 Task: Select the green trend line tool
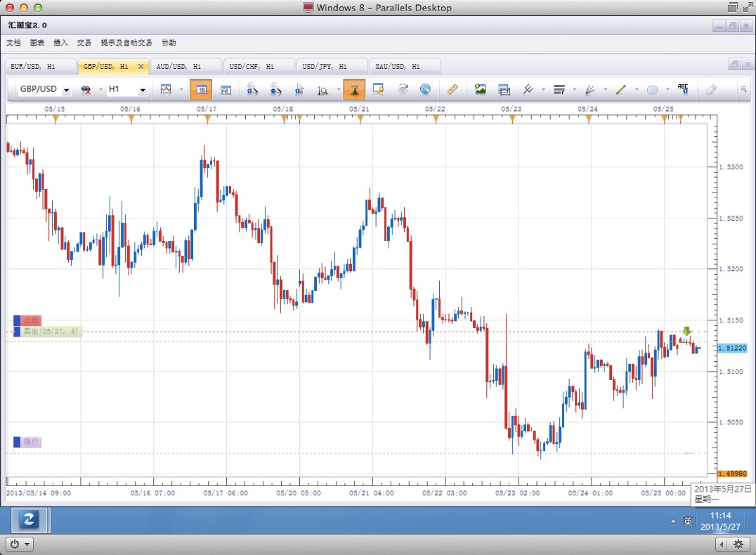[x=621, y=90]
